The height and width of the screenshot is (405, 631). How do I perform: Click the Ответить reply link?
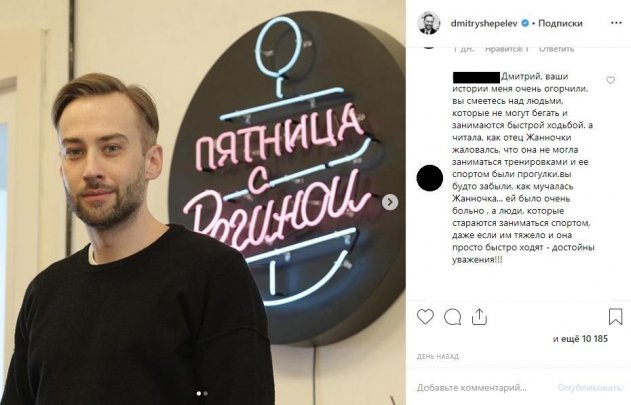556,49
